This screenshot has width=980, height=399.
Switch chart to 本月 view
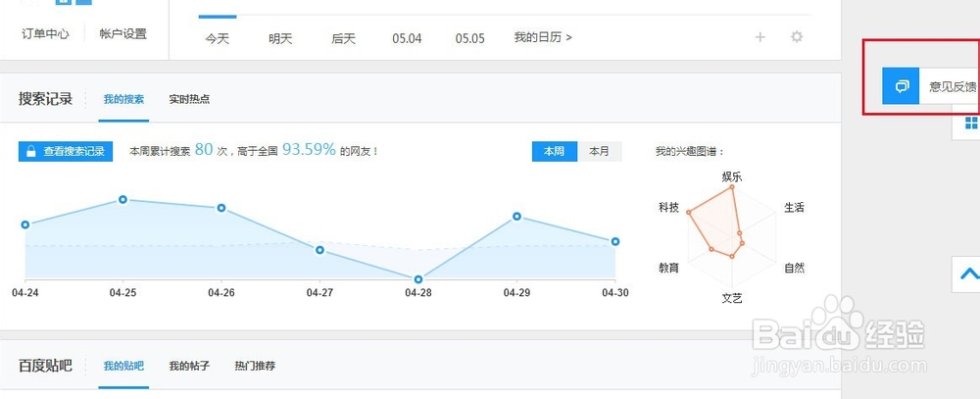tap(599, 152)
